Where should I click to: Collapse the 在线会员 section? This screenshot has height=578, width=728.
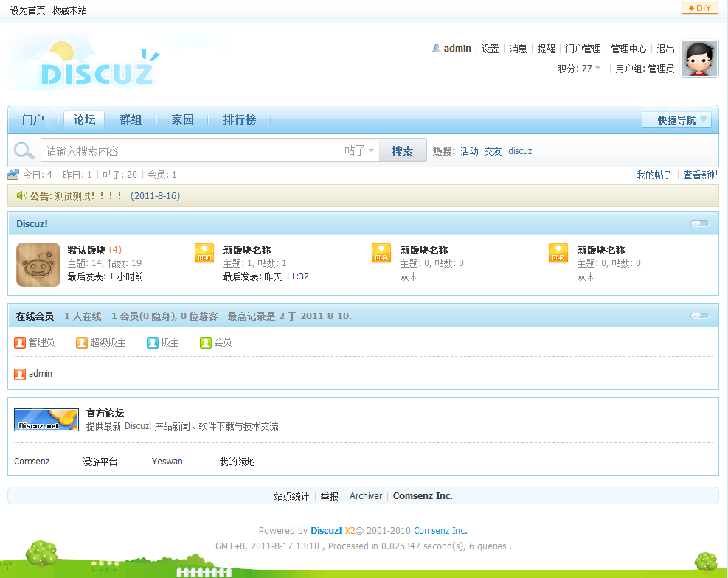(x=700, y=316)
